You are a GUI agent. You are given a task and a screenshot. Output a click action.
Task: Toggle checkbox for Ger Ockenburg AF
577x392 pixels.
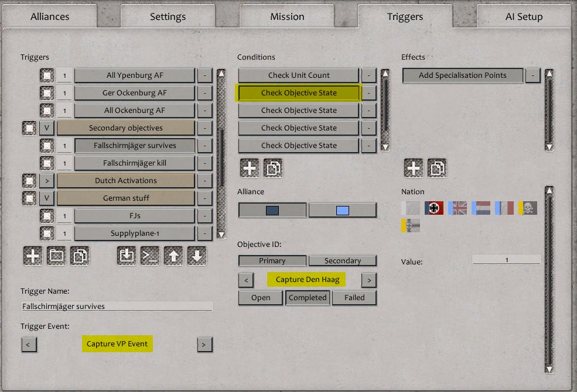pos(47,93)
